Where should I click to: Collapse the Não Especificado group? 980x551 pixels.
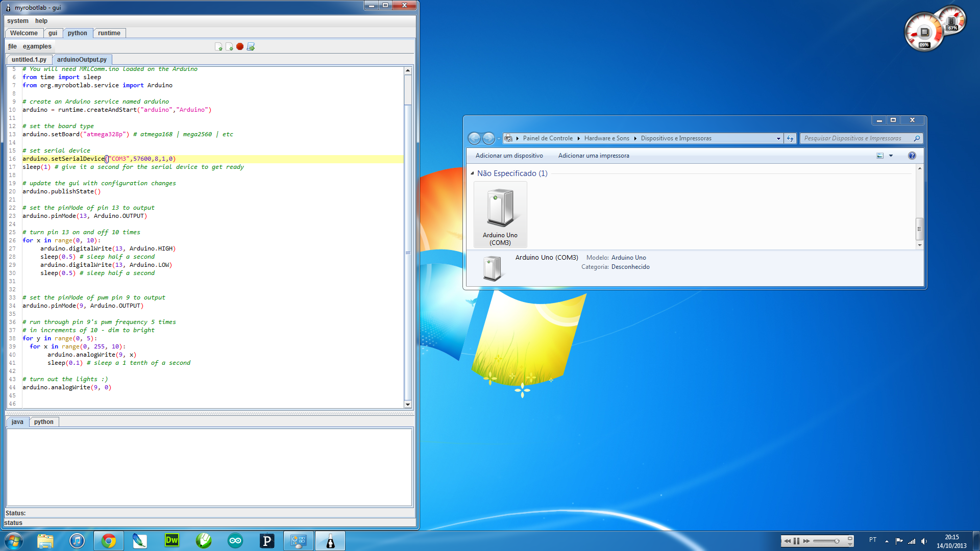click(472, 173)
